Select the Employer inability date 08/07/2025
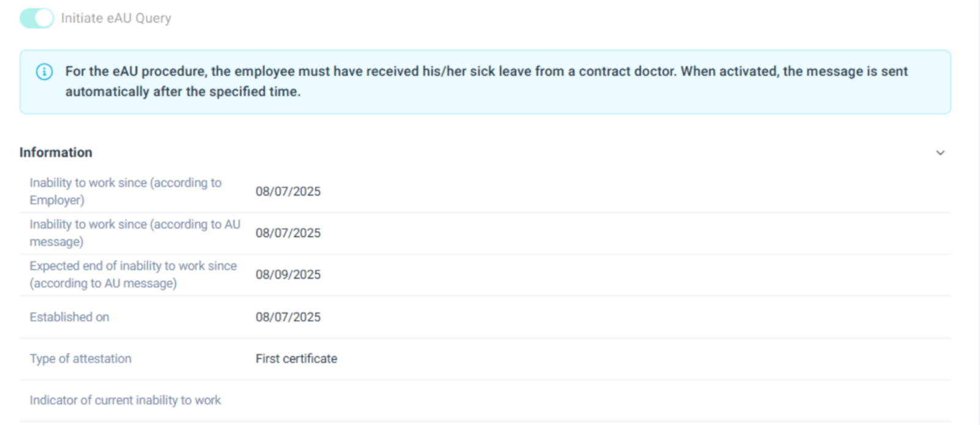Screen dimensions: 980x425 [288, 191]
